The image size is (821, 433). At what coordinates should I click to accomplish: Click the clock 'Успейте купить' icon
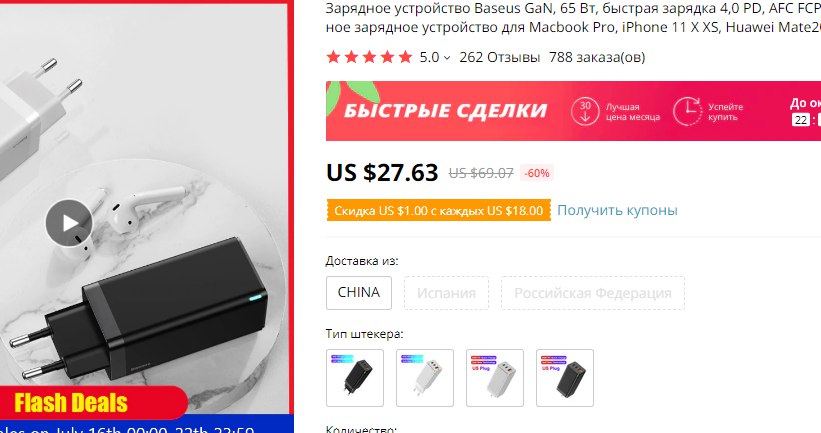(x=687, y=111)
